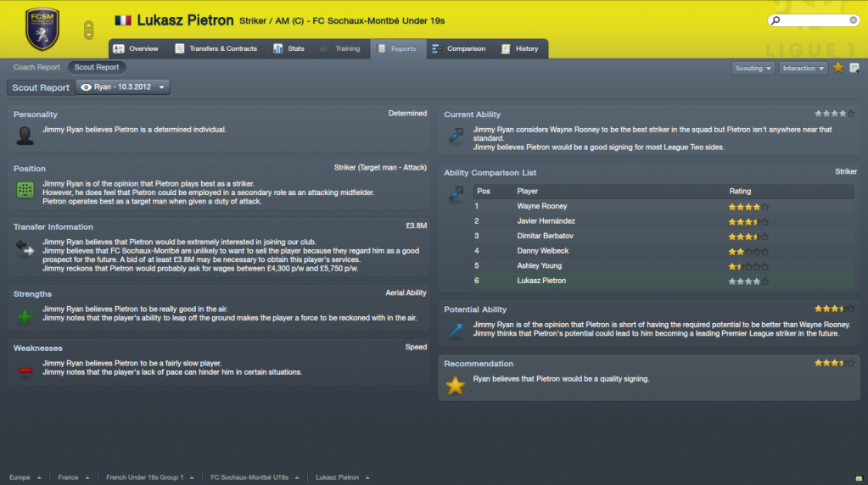This screenshot has height=485, width=868.
Task: Click the yellow shortlist star icon
Action: 838,68
